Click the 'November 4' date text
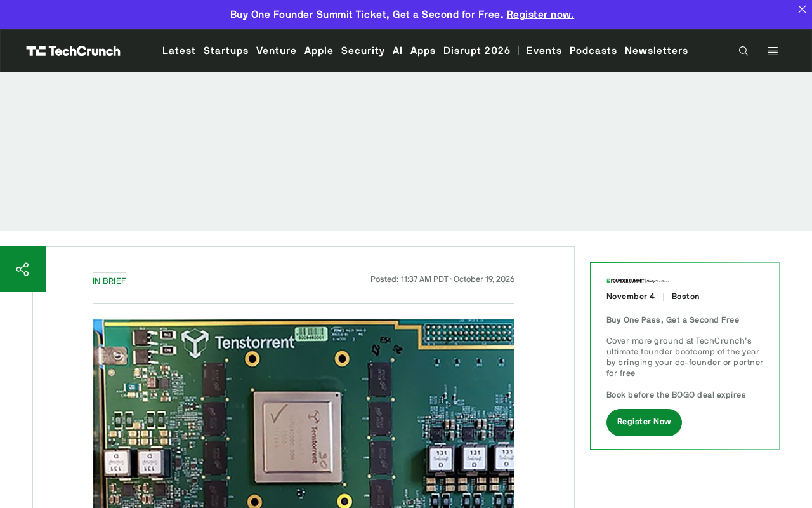812x508 pixels. 631,297
